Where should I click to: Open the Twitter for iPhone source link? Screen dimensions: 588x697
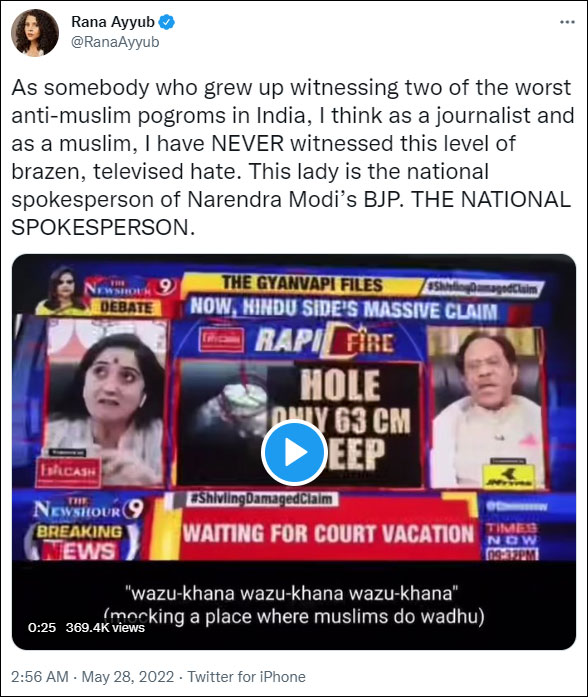click(247, 677)
